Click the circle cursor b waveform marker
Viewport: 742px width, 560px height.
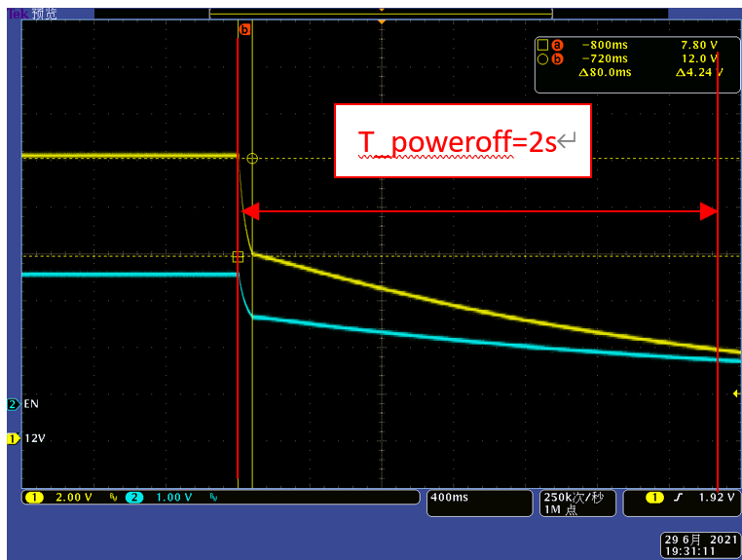(x=252, y=158)
